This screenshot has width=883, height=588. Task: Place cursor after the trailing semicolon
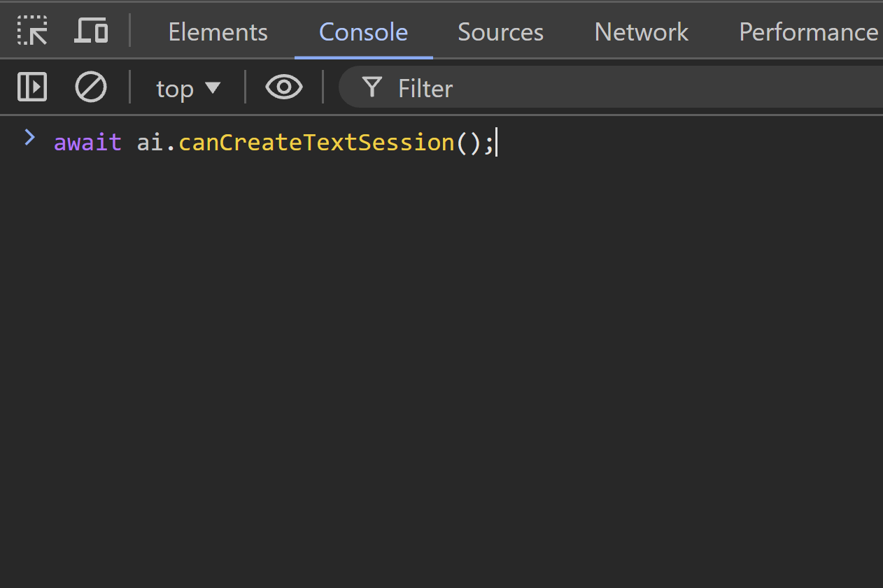click(495, 143)
